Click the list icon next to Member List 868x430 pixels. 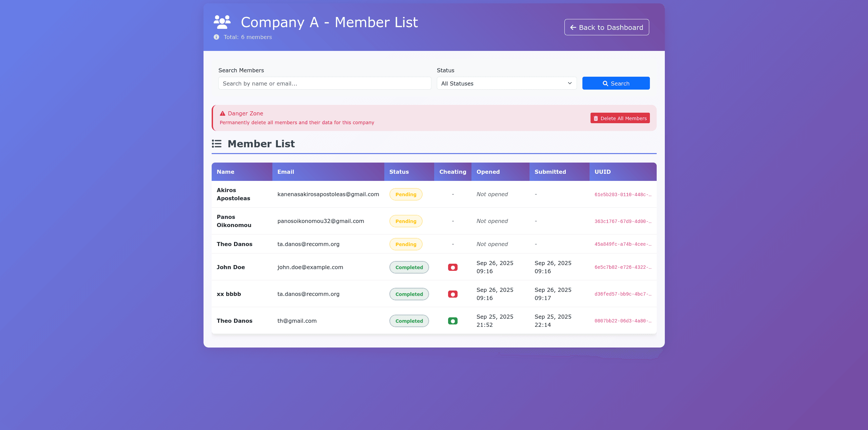click(x=217, y=144)
